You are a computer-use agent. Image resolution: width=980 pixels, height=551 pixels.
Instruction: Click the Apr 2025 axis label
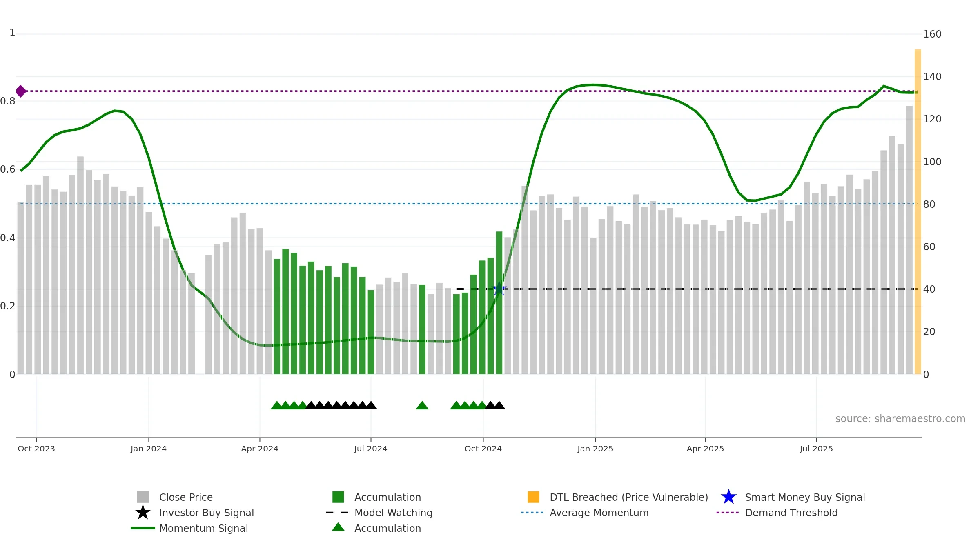click(x=705, y=449)
